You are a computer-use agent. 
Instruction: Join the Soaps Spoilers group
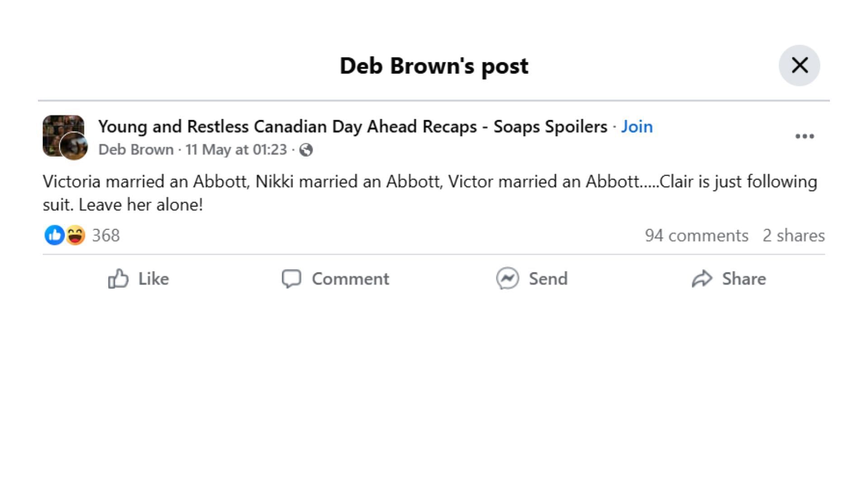(x=637, y=127)
